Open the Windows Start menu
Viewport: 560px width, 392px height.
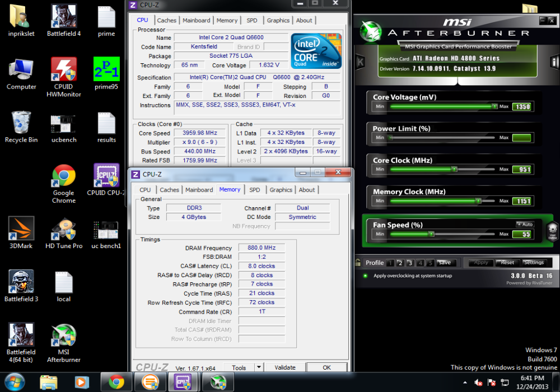tap(15, 382)
